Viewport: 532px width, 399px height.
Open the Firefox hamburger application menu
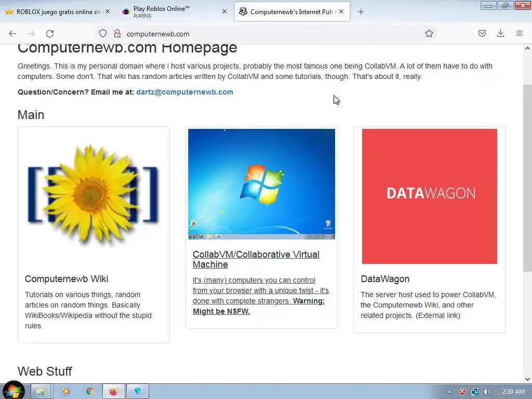[520, 33]
